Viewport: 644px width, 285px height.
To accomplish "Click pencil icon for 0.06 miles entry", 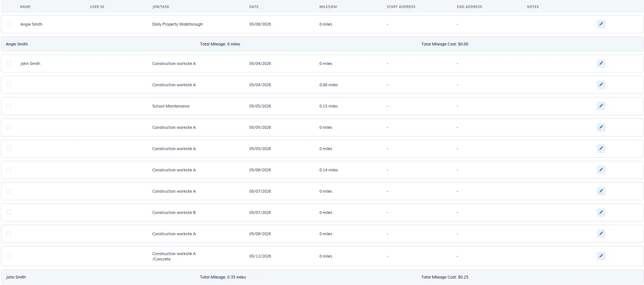I will coord(601,85).
